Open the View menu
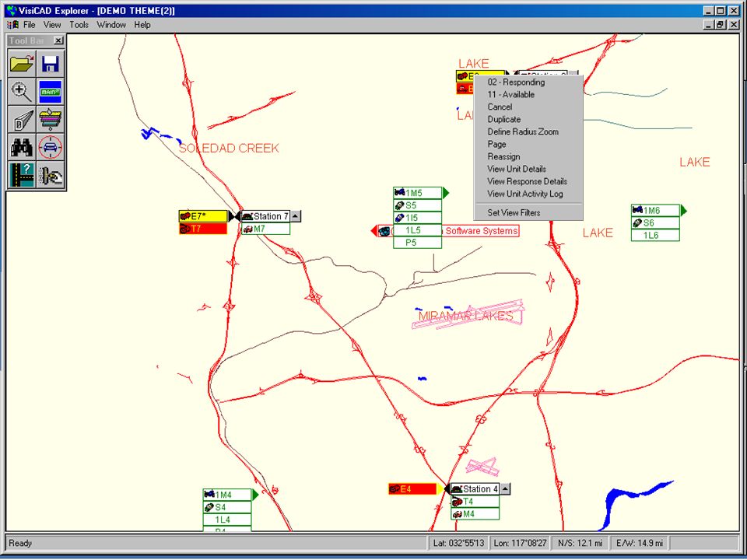Viewport: 747px width, 560px height. 52,25
